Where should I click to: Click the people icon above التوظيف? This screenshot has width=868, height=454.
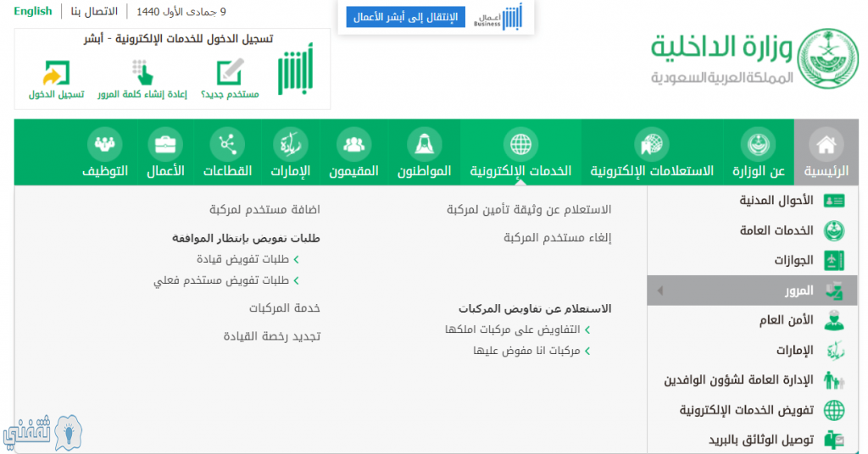(x=104, y=144)
